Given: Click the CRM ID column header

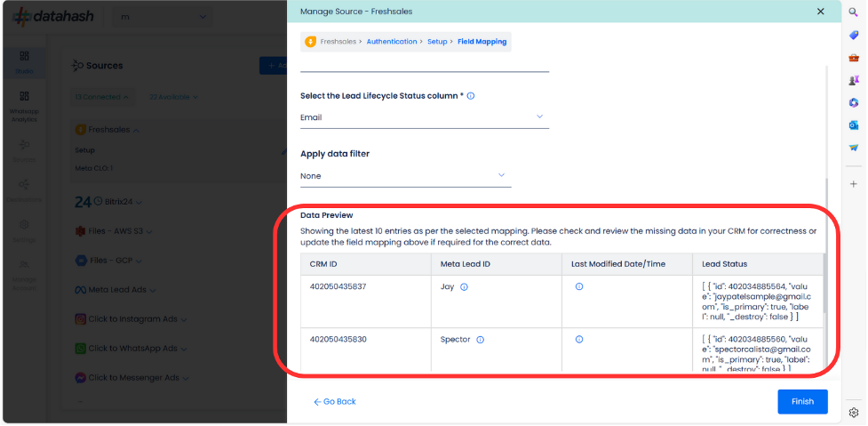Looking at the screenshot, I should (366, 264).
